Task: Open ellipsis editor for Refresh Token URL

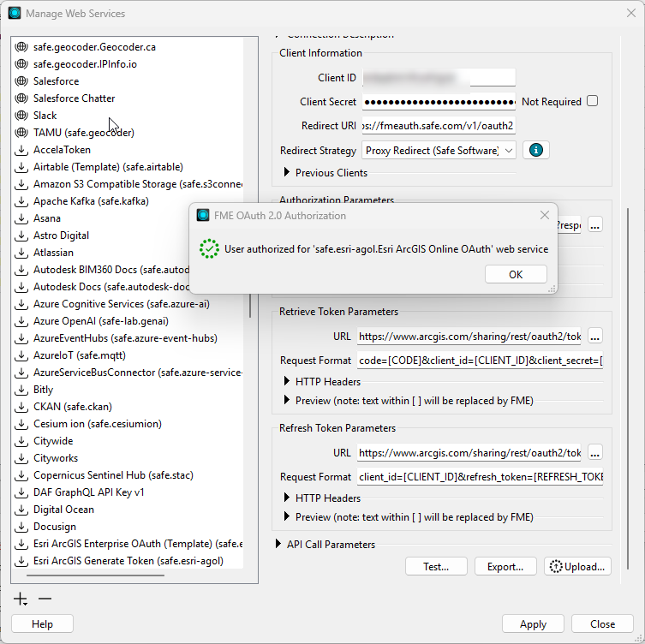Action: [x=594, y=453]
